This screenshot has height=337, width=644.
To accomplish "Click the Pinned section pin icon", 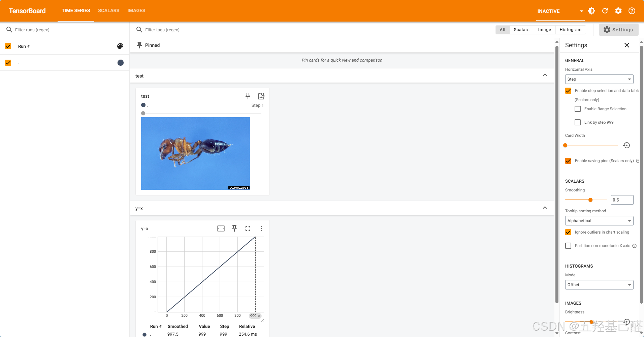I will click(x=139, y=45).
